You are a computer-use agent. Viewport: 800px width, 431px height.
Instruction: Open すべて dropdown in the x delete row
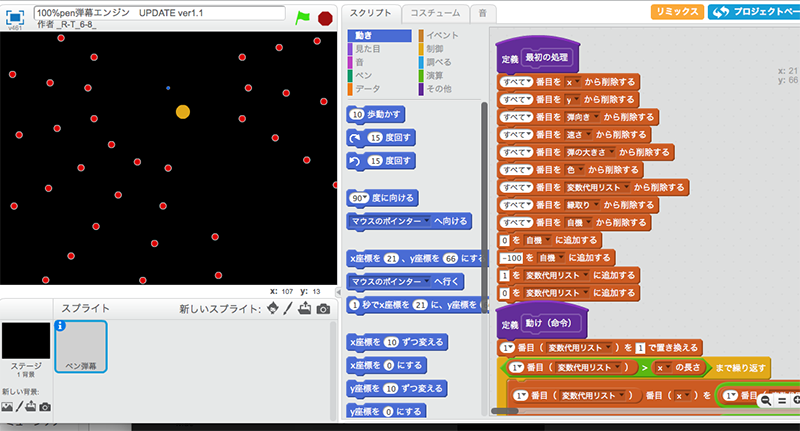(x=517, y=82)
